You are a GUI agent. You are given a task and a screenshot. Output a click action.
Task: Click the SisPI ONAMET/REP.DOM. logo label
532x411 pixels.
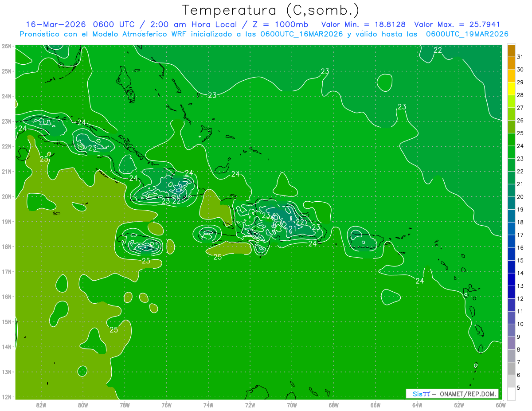(452, 394)
